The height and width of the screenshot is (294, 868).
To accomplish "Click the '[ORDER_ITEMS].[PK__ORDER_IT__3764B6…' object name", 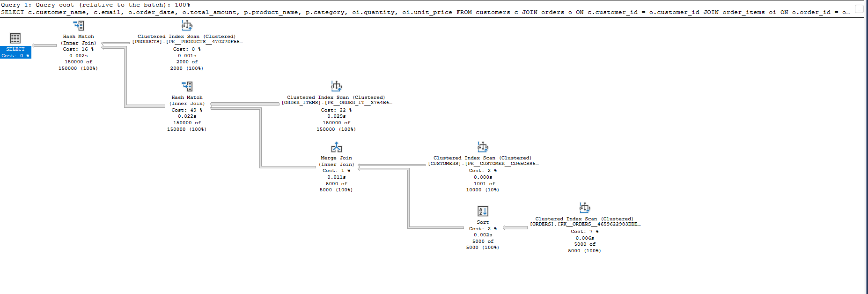I will 337,103.
